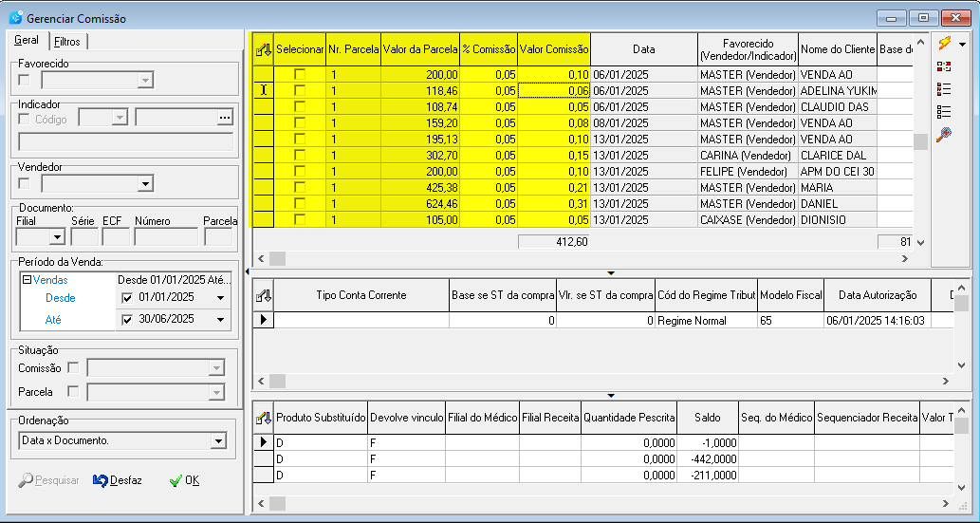The width and height of the screenshot is (980, 523).
Task: Click the invert selection icon in right toolbar
Action: click(944, 67)
